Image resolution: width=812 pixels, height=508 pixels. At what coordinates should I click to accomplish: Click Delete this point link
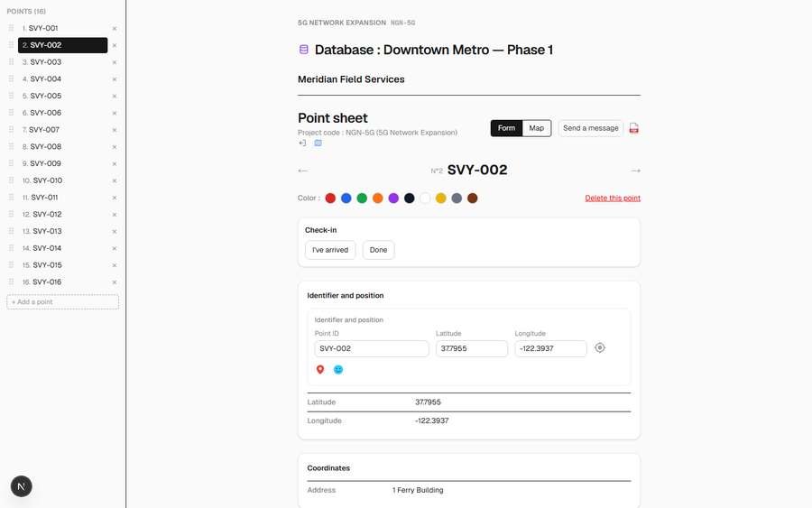(x=613, y=198)
